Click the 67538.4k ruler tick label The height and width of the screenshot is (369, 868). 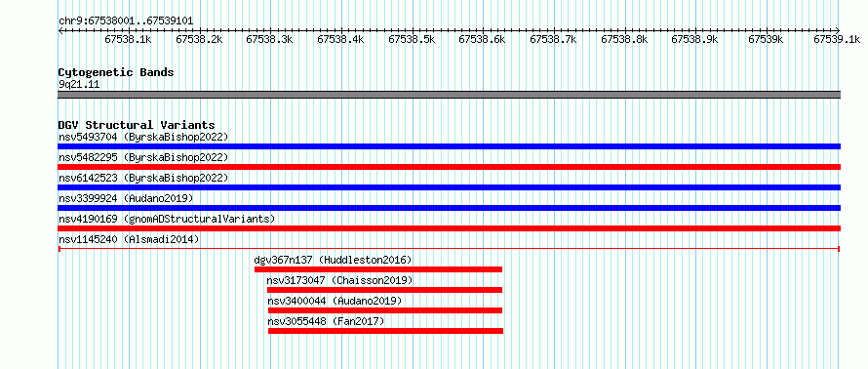tap(340, 39)
